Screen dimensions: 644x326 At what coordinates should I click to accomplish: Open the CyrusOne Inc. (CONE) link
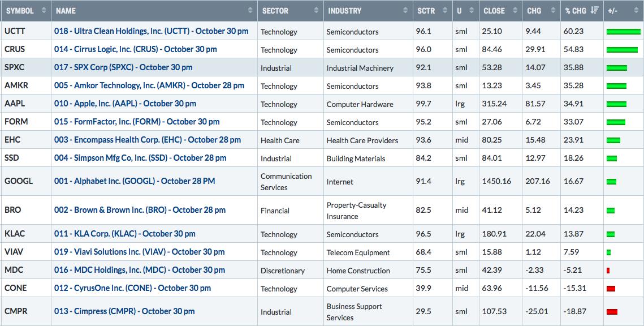[133, 288]
